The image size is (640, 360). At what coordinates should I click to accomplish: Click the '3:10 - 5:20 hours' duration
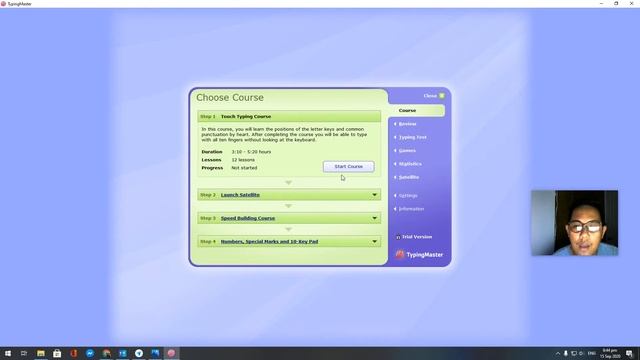[x=251, y=152]
